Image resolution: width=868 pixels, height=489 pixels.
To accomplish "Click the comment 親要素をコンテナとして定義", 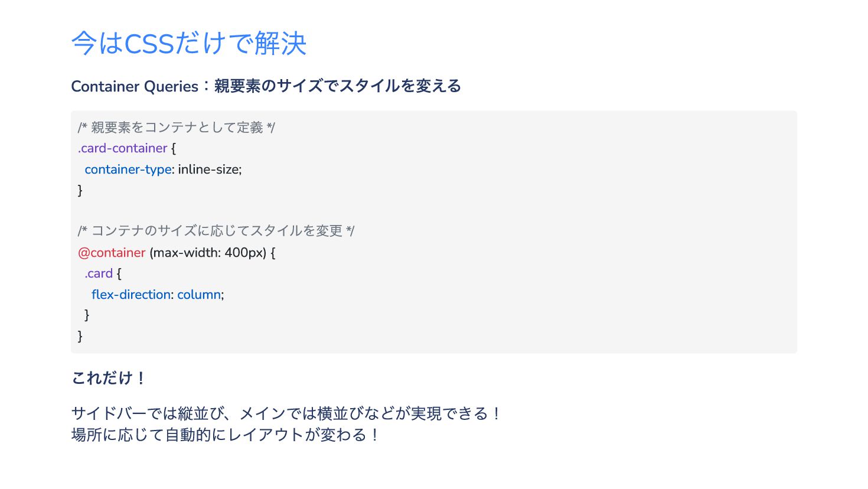I will point(177,128).
